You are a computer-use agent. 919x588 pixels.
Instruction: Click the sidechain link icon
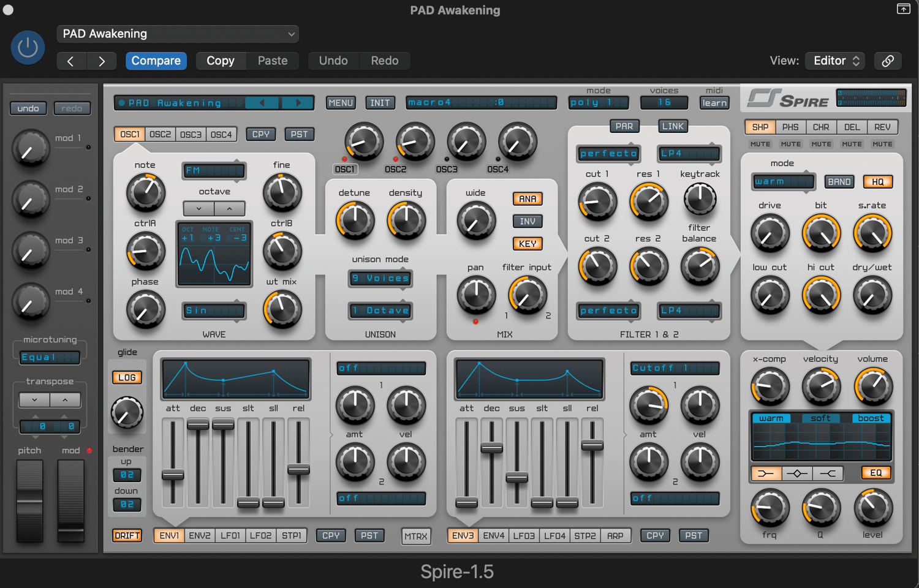(888, 61)
